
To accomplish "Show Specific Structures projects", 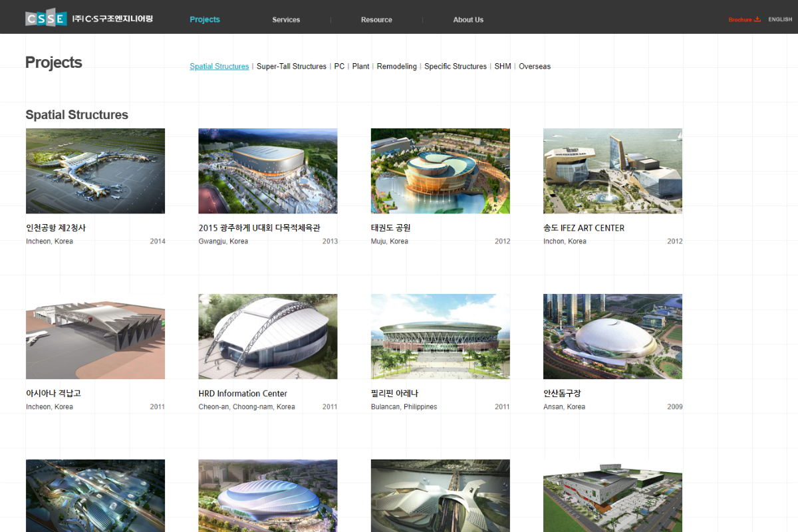I will pos(456,66).
